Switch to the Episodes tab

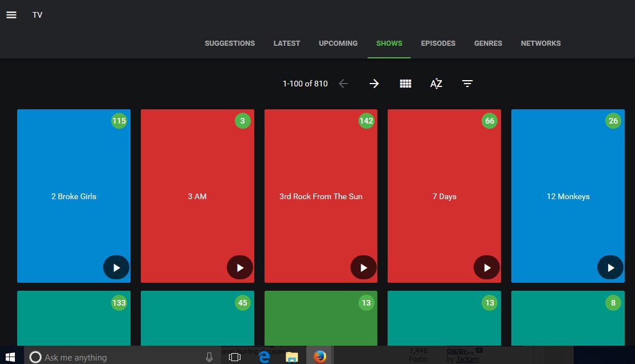(438, 43)
